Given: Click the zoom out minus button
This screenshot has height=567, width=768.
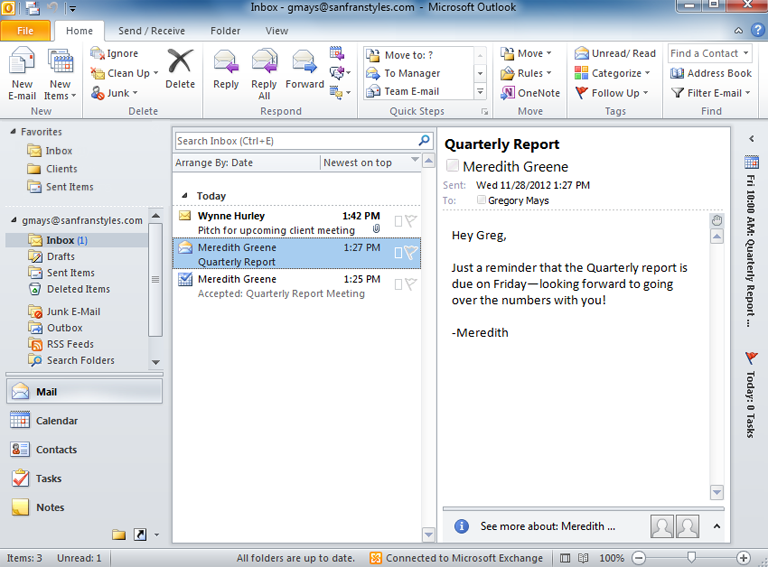Looking at the screenshot, I should click(x=639, y=558).
